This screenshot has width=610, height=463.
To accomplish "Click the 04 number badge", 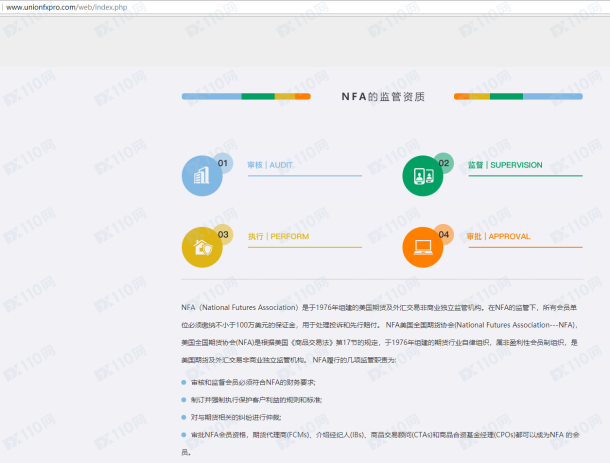I will tap(443, 235).
